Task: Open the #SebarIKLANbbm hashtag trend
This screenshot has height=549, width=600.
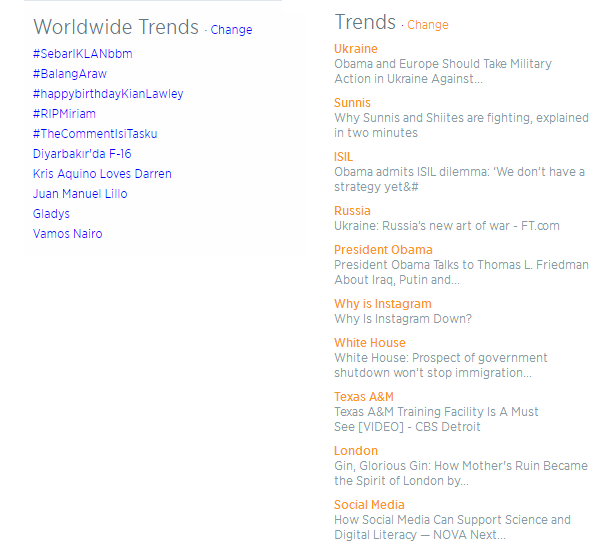Action: coord(83,54)
